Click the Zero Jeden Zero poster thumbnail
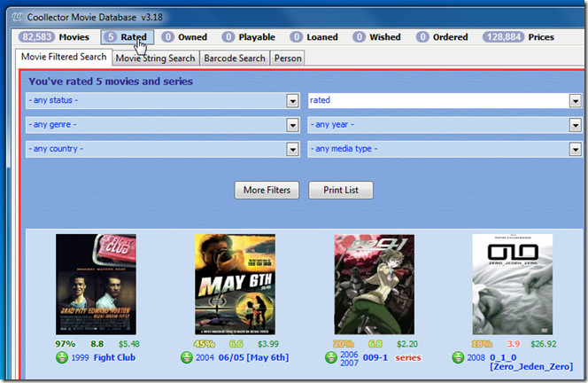This screenshot has width=588, height=383. point(512,285)
